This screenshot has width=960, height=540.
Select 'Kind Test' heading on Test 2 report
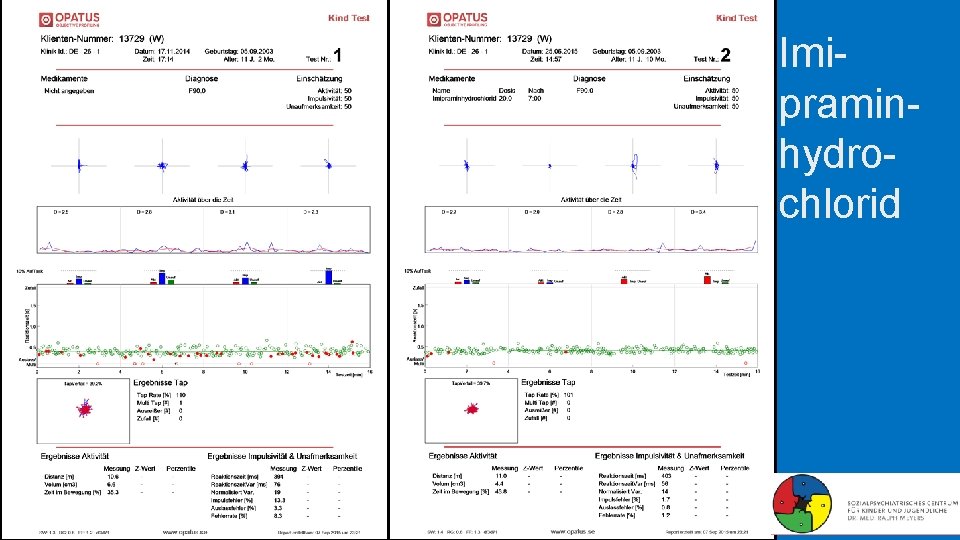737,18
